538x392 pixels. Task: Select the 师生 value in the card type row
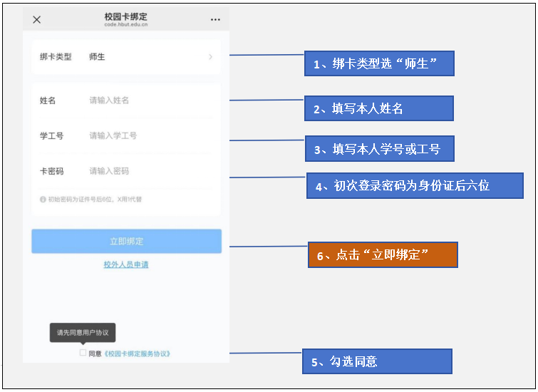click(x=97, y=57)
